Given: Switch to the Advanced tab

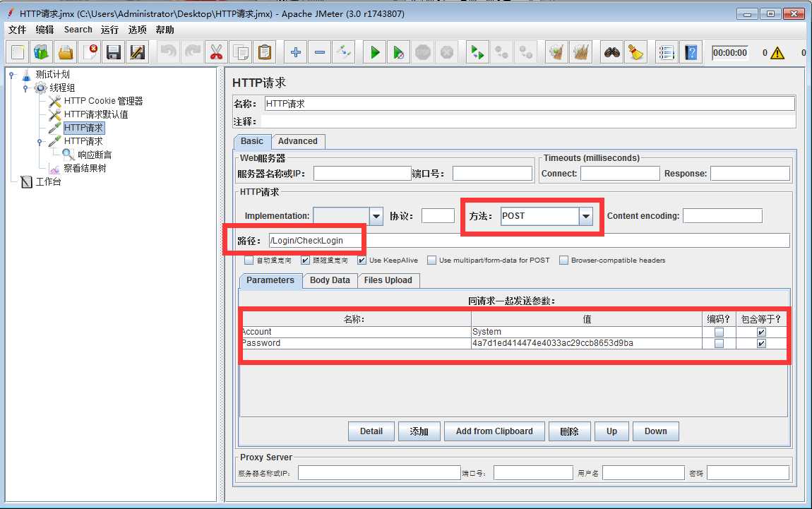Looking at the screenshot, I should 298,141.
